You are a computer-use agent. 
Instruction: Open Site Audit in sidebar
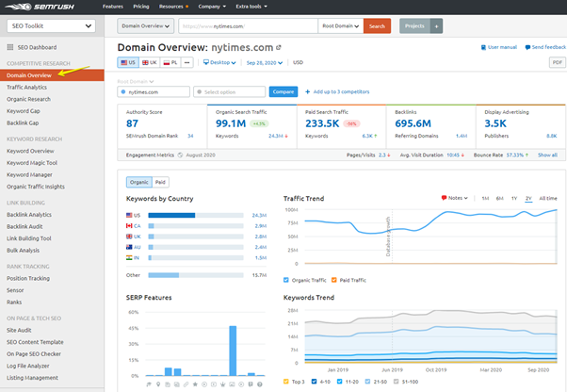(x=19, y=330)
